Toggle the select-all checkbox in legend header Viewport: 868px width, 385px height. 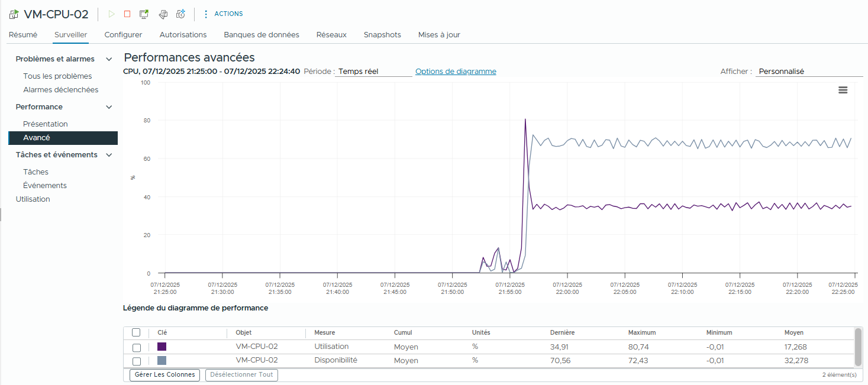click(136, 332)
